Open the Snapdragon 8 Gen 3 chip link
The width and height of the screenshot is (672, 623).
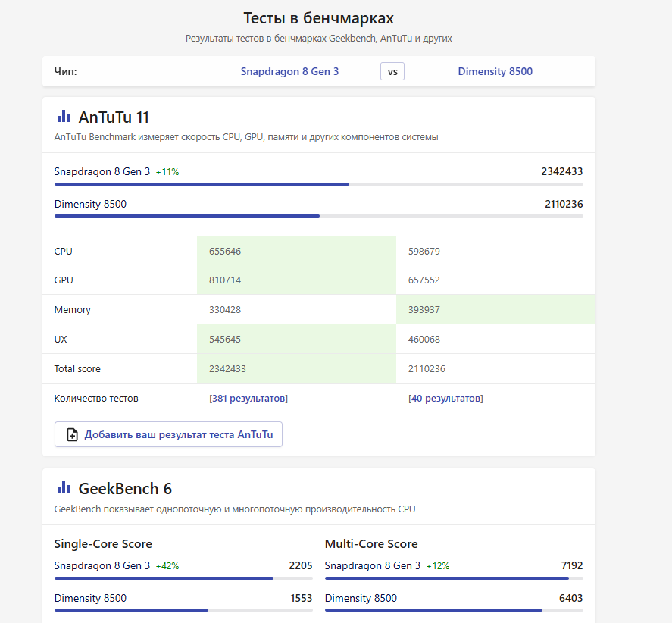tap(289, 71)
